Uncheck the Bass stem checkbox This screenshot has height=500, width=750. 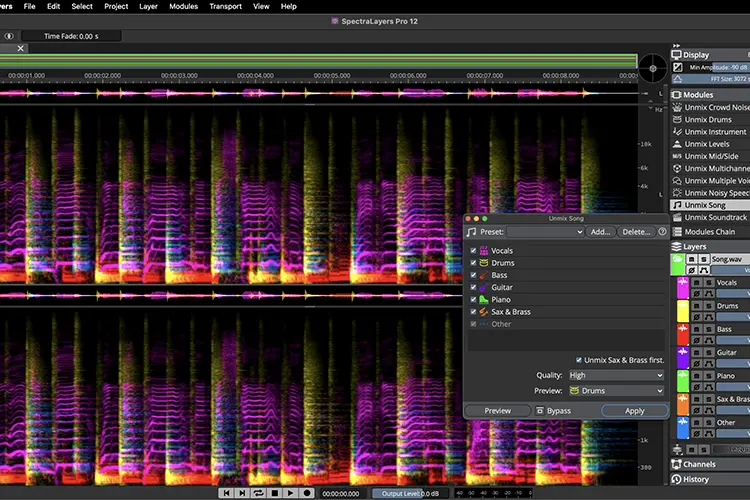(474, 275)
